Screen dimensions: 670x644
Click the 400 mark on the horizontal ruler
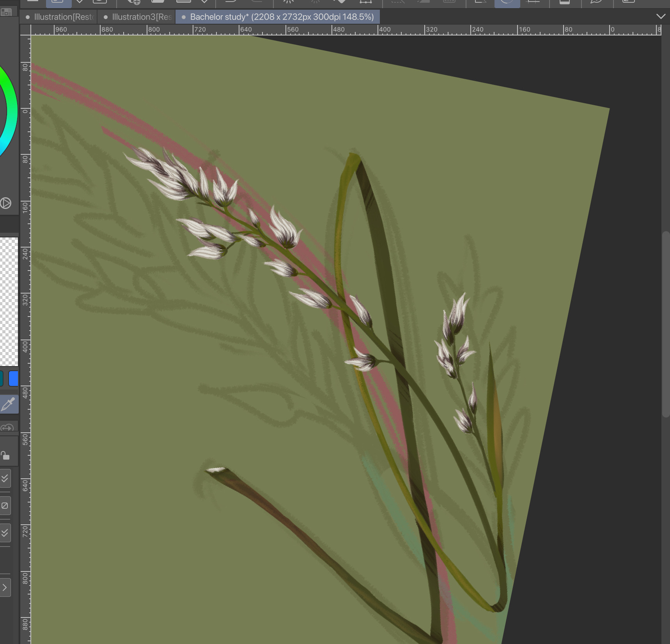[x=385, y=30]
